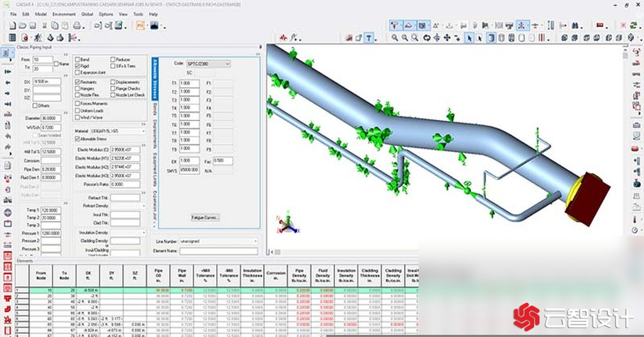This screenshot has width=644, height=337.
Task: Click the Print icon in toolbar
Action: [x=77, y=26]
